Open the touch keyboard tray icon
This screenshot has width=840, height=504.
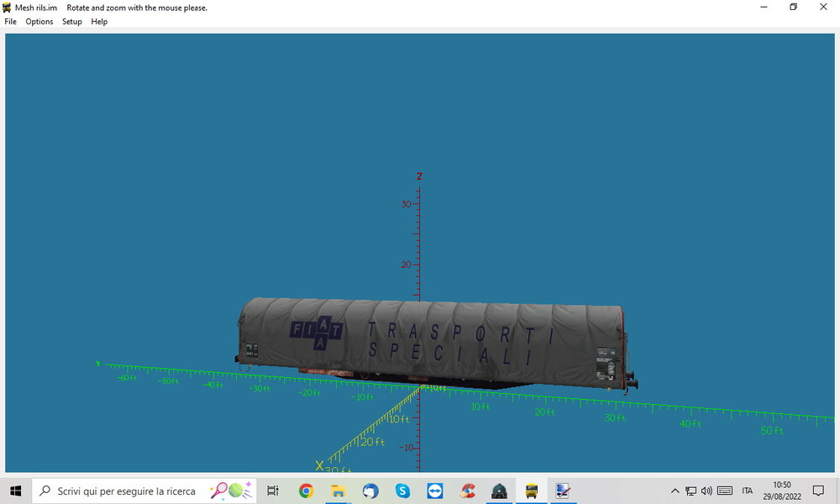point(725,491)
